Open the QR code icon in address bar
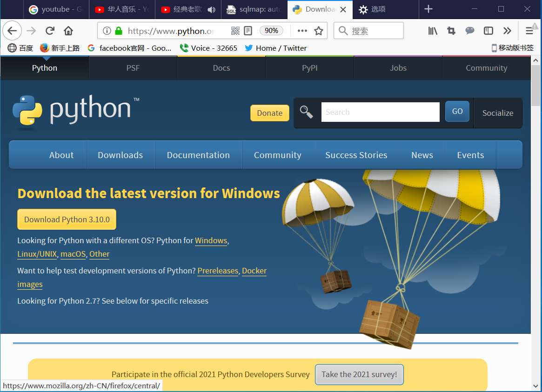 [235, 31]
